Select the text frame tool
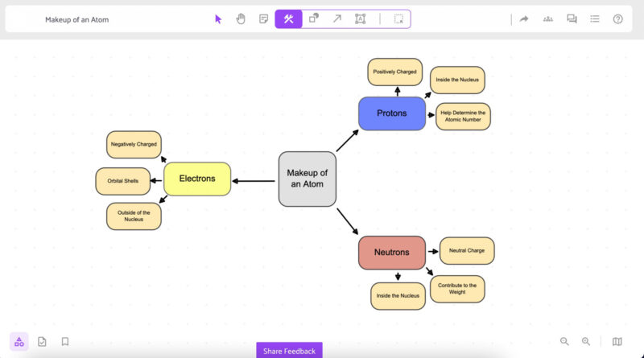Screen dimensions: 644x358 [x=360, y=19]
